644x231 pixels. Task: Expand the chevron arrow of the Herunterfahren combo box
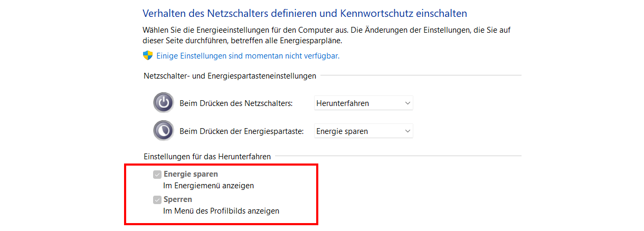tap(407, 103)
